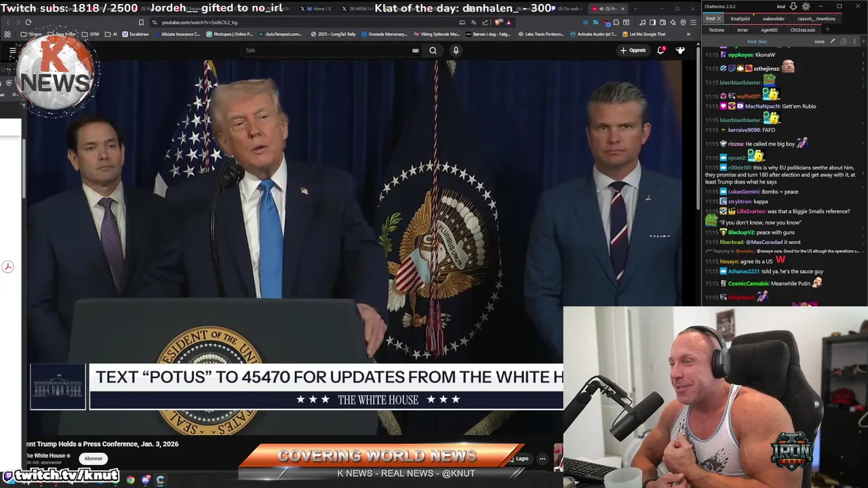Open the chat viewer list icon
This screenshot has height=488, width=868.
[844, 41]
